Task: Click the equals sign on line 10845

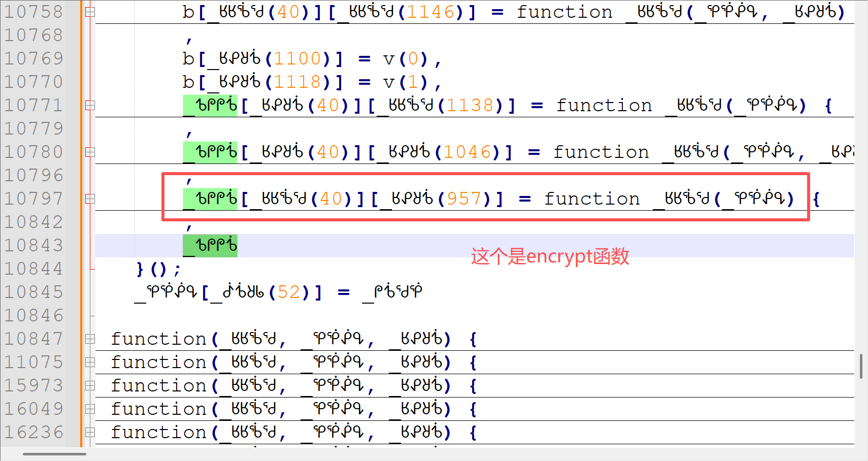Action: coord(344,292)
